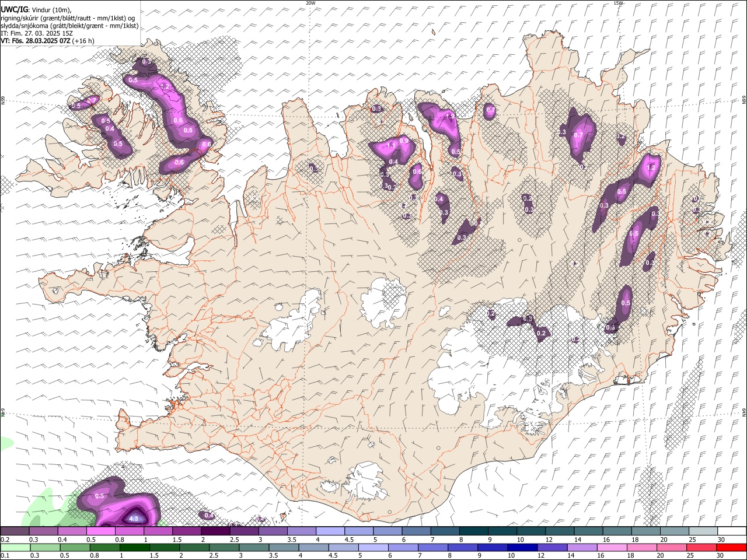Select the 6–7 periwinkle swatch in lower legend row
The height and width of the screenshot is (560, 747).
tap(403, 547)
